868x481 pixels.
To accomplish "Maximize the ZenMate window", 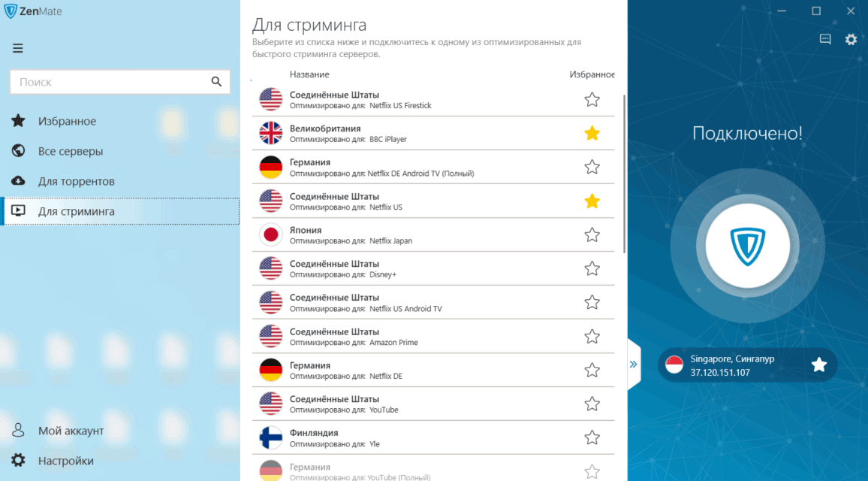I will click(816, 11).
